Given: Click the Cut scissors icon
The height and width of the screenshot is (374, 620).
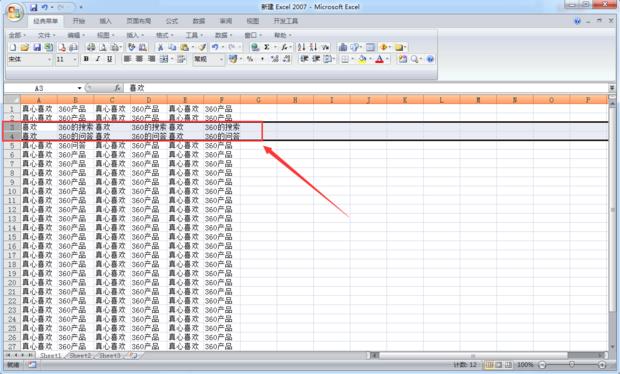Looking at the screenshot, I should (x=160, y=47).
